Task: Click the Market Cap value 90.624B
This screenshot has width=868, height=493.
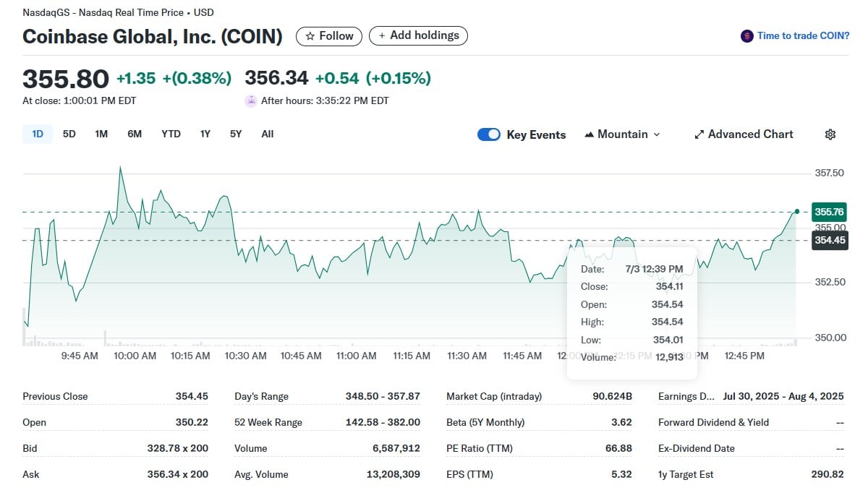Action: point(613,396)
